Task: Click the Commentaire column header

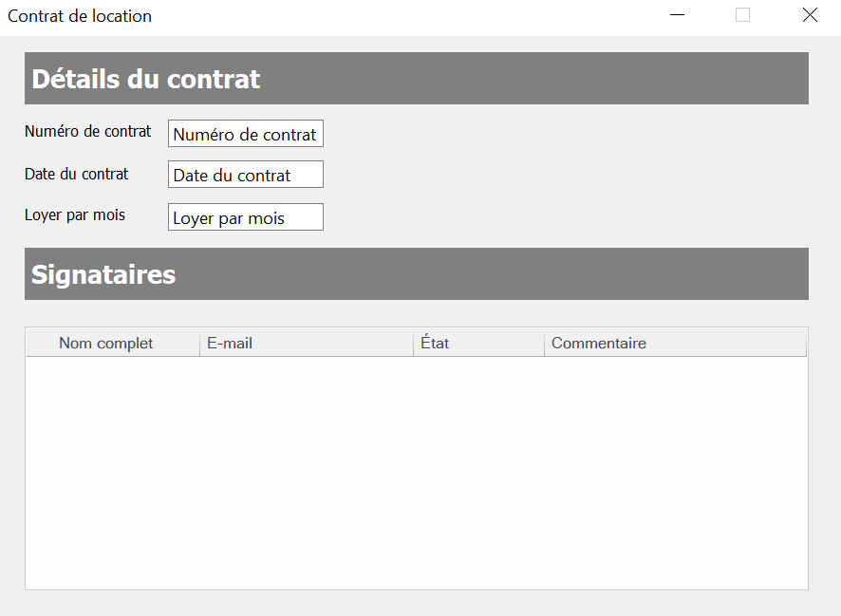Action: (674, 343)
